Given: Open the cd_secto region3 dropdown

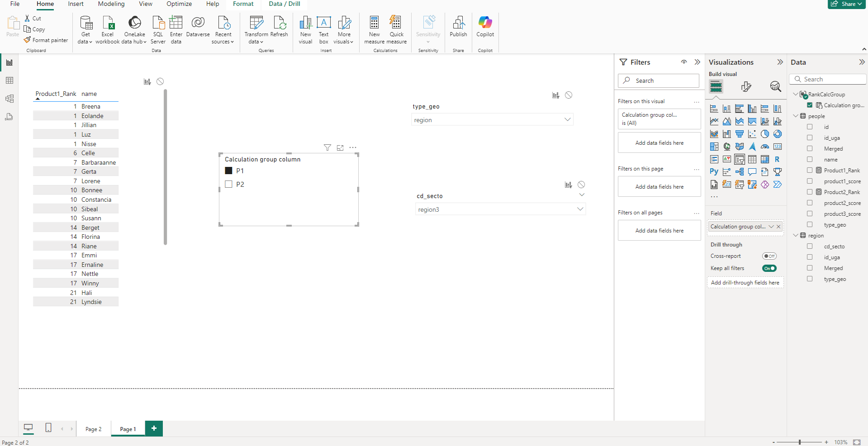Looking at the screenshot, I should coord(500,209).
